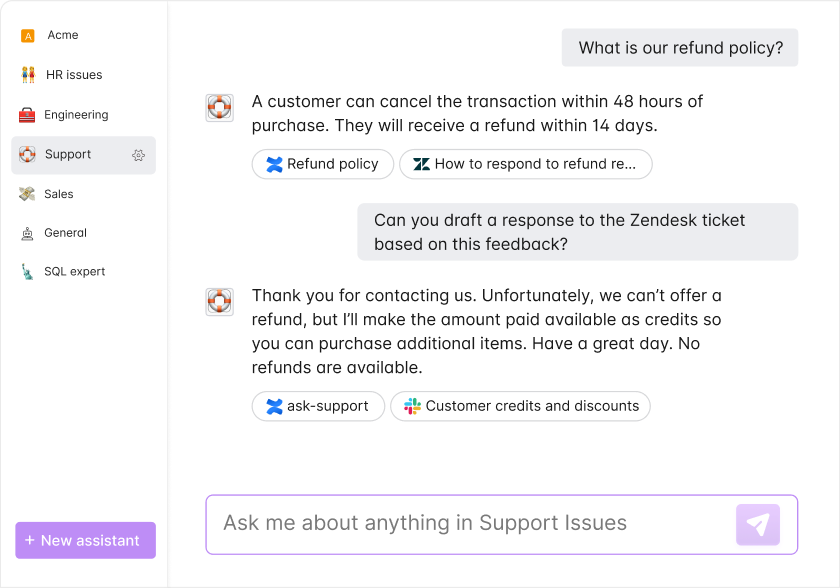Click the Sales money icon

[x=27, y=194]
